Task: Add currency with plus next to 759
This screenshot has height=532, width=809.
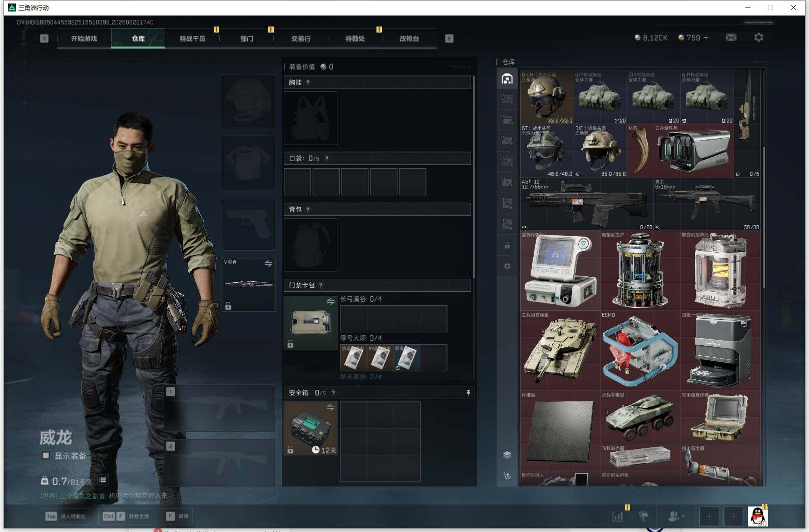Action: pos(706,38)
